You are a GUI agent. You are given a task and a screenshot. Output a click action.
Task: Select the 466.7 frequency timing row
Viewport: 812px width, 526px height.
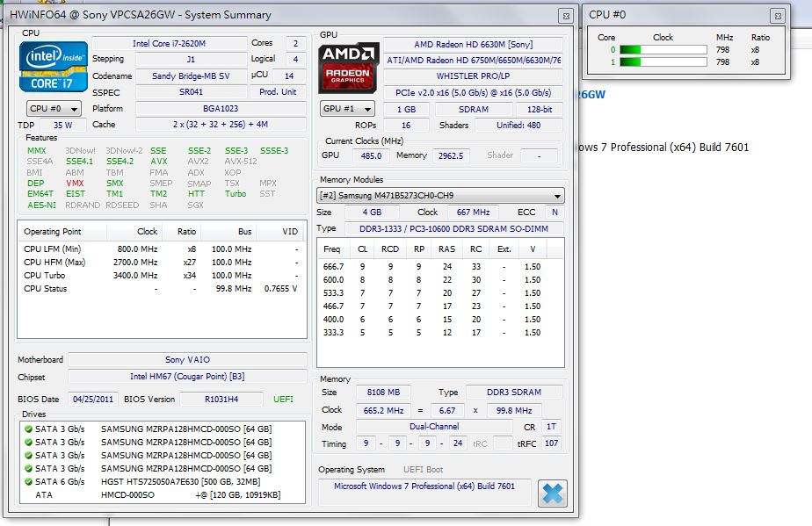(439, 306)
